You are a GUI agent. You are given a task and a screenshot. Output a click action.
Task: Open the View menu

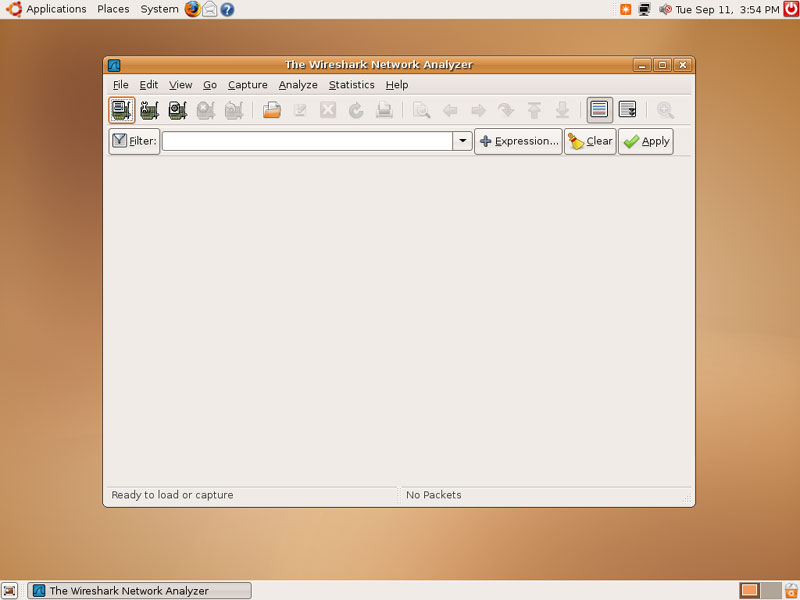[181, 85]
